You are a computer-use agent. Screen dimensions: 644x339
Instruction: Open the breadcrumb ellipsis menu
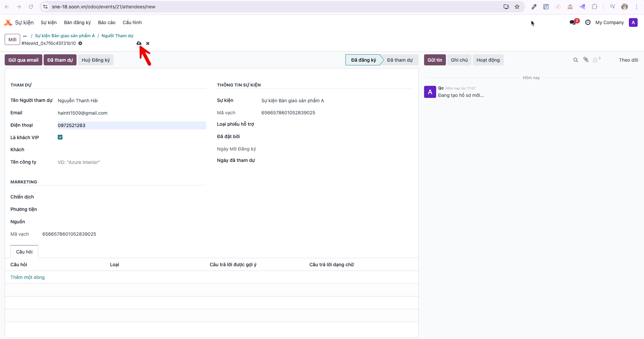point(25,36)
